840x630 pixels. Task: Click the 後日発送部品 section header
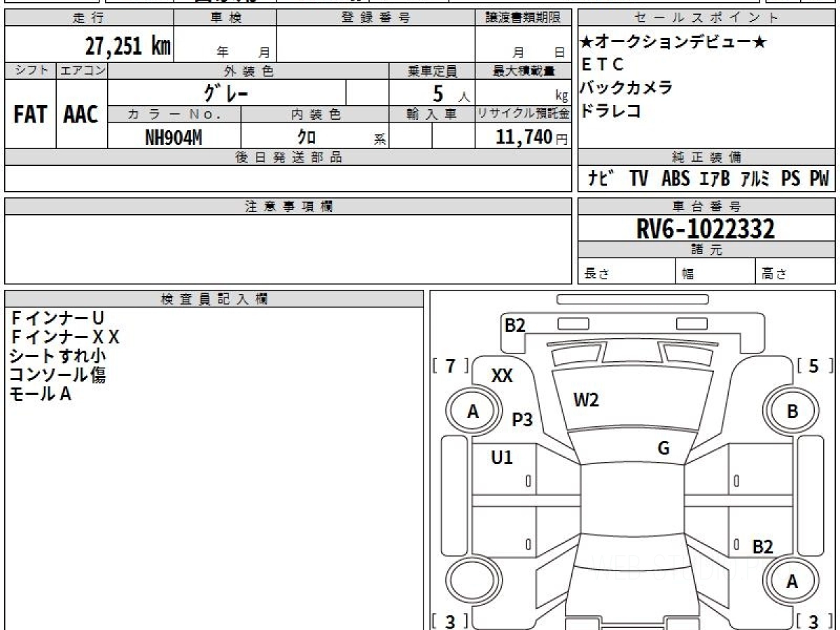click(x=288, y=157)
